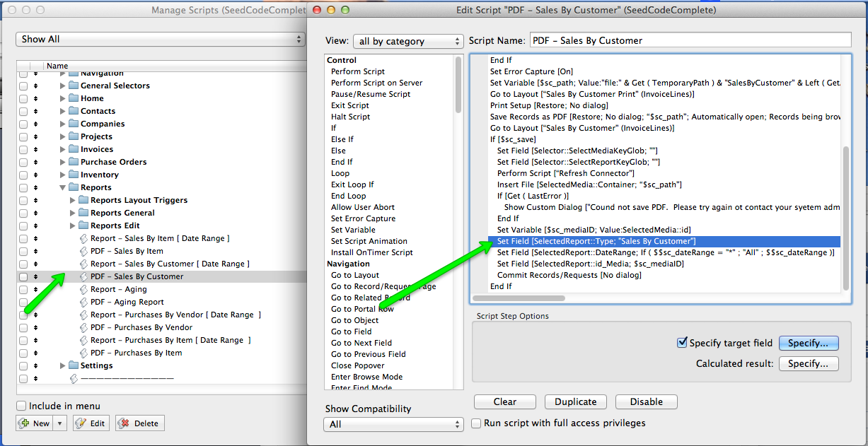Click folder icon next to Invoices
Image resolution: width=868 pixels, height=446 pixels.
(73, 149)
